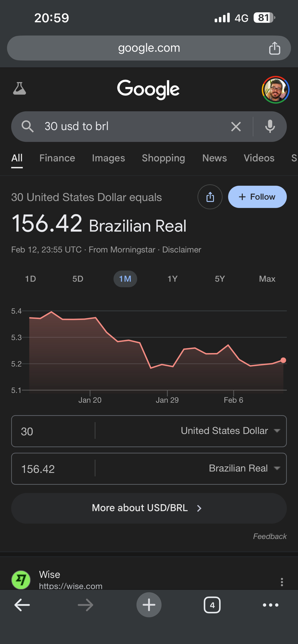
Task: Switch chart range to 5Y
Action: [x=220, y=279]
